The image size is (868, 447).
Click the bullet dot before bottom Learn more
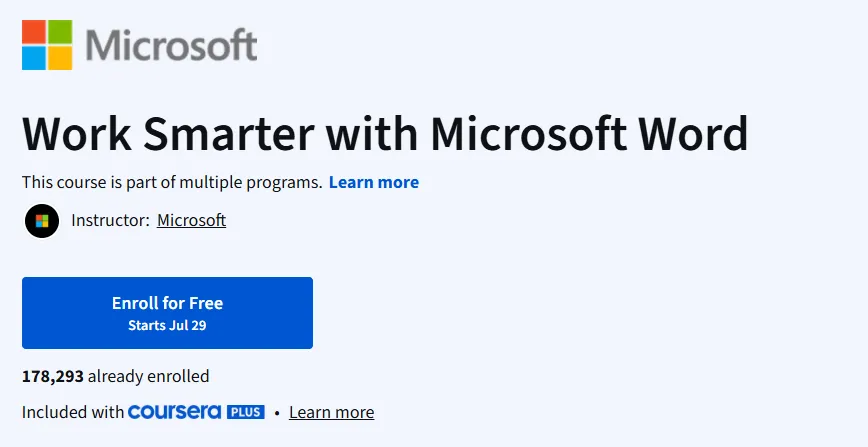coord(277,413)
